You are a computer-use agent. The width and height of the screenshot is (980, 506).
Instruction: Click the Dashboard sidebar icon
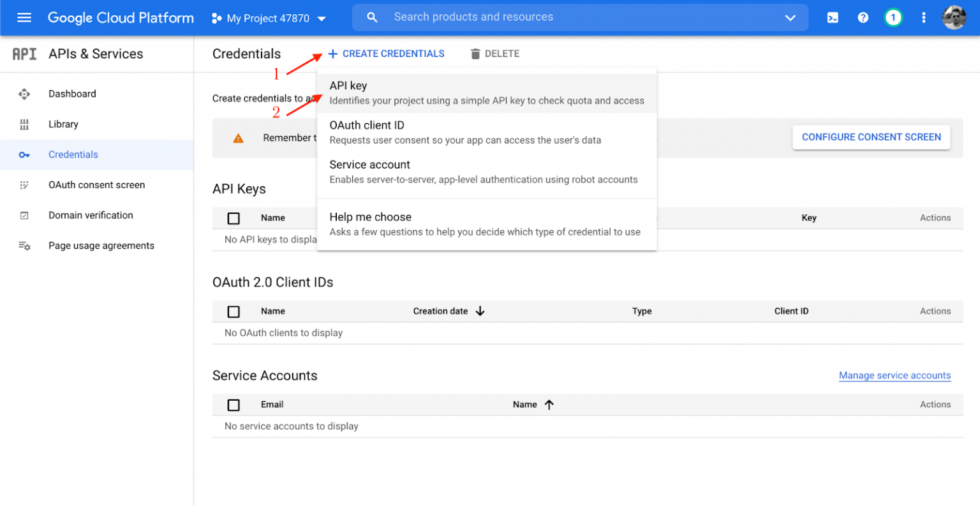point(24,94)
